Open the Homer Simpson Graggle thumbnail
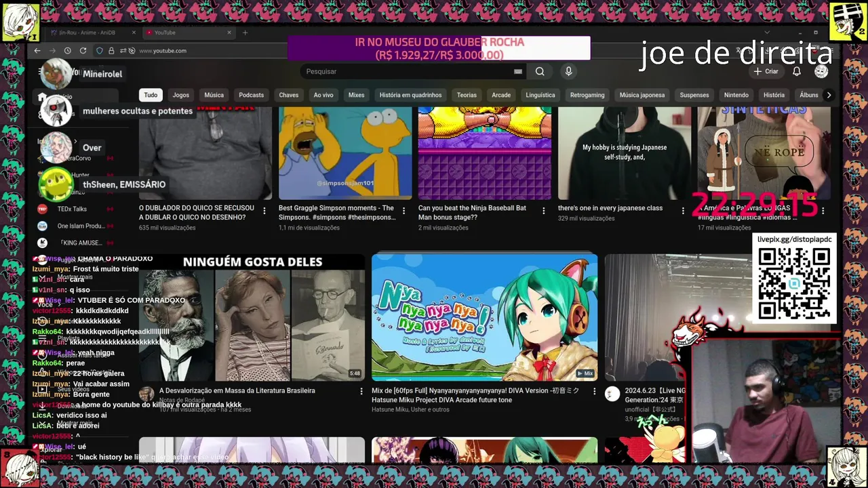The width and height of the screenshot is (868, 488). (x=345, y=153)
